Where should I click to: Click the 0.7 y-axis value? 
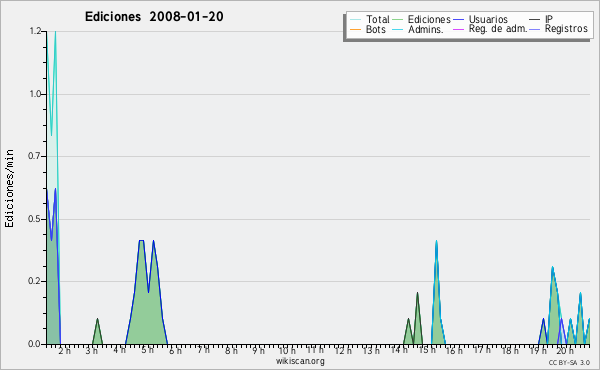click(35, 156)
